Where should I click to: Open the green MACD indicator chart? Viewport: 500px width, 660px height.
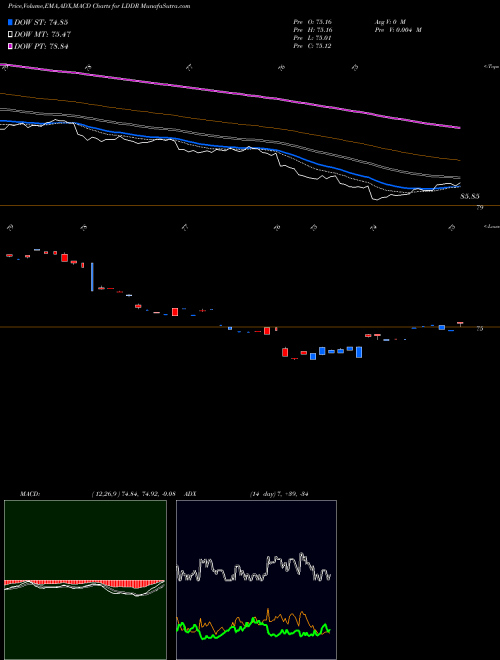click(x=85, y=580)
